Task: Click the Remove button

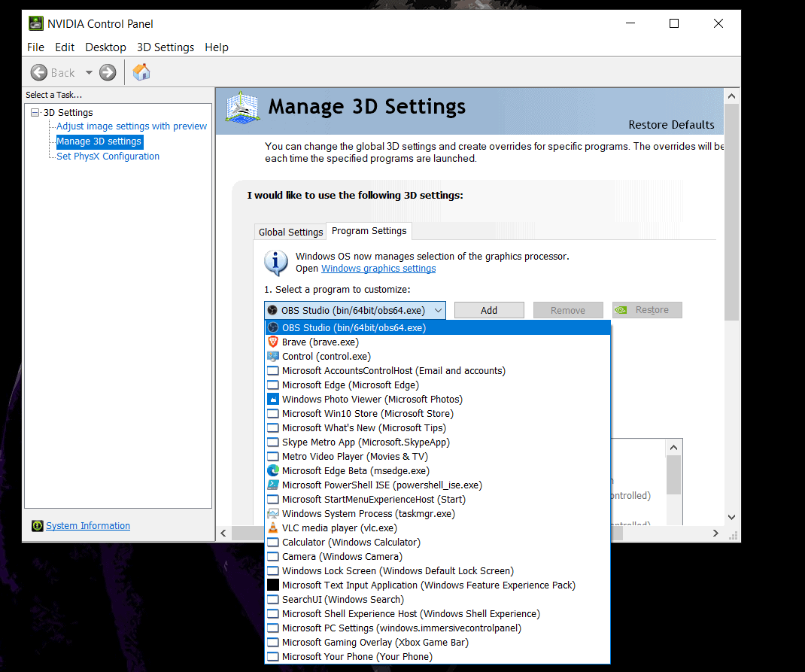Action: (568, 310)
